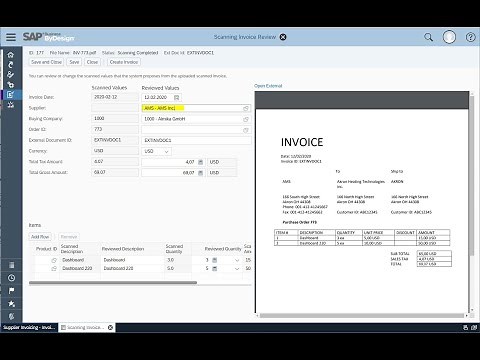Open value help for Buying Company field

tap(246, 119)
